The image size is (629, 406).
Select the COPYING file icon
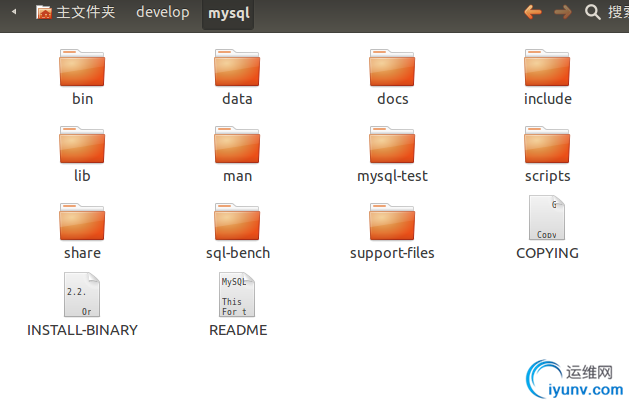pyautogui.click(x=547, y=218)
